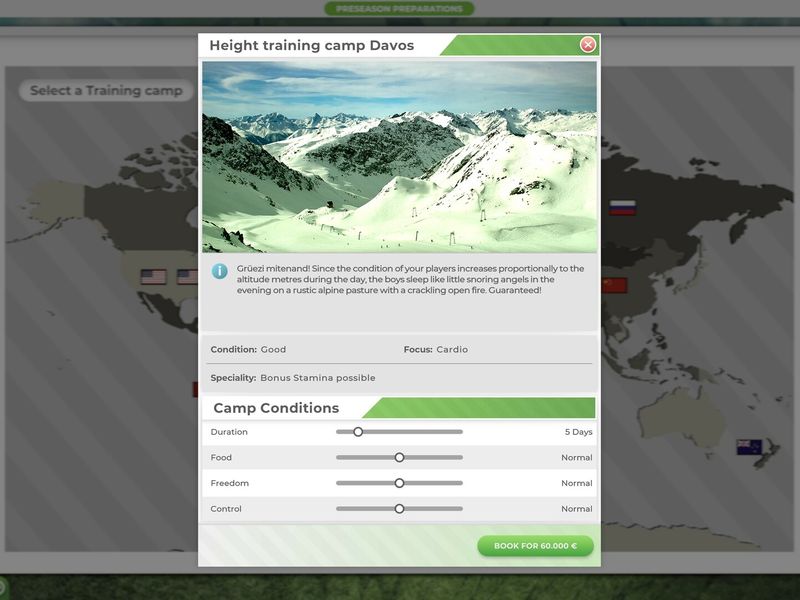Set Control slider to the rightmost level

point(461,509)
